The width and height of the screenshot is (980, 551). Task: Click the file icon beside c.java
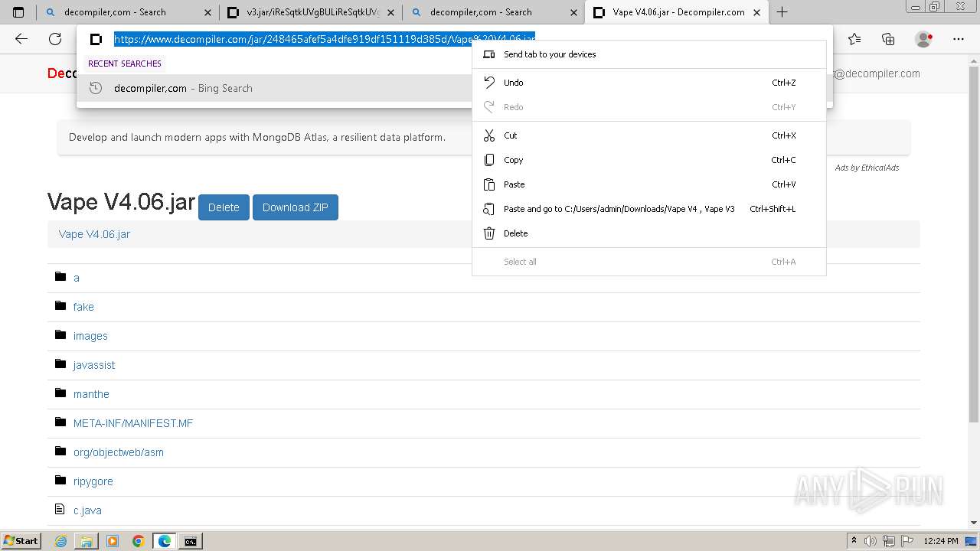click(x=60, y=509)
